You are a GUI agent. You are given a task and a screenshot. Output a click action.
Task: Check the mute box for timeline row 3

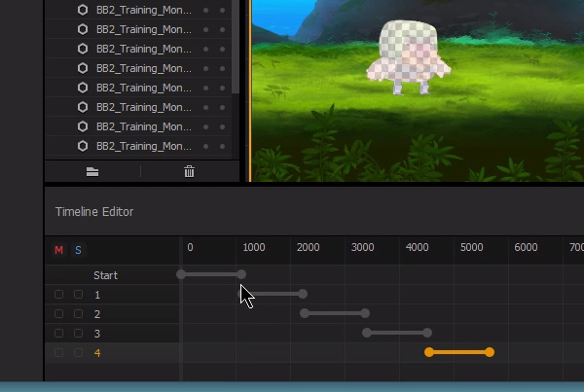click(x=58, y=334)
